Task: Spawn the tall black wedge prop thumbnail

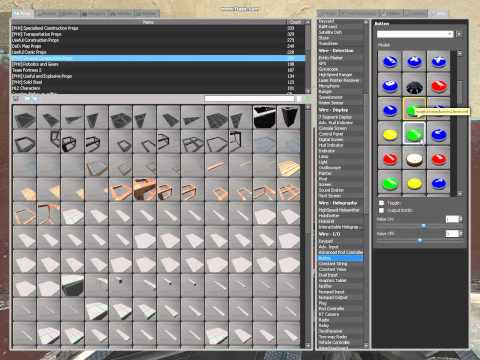Action: pyautogui.click(x=288, y=117)
